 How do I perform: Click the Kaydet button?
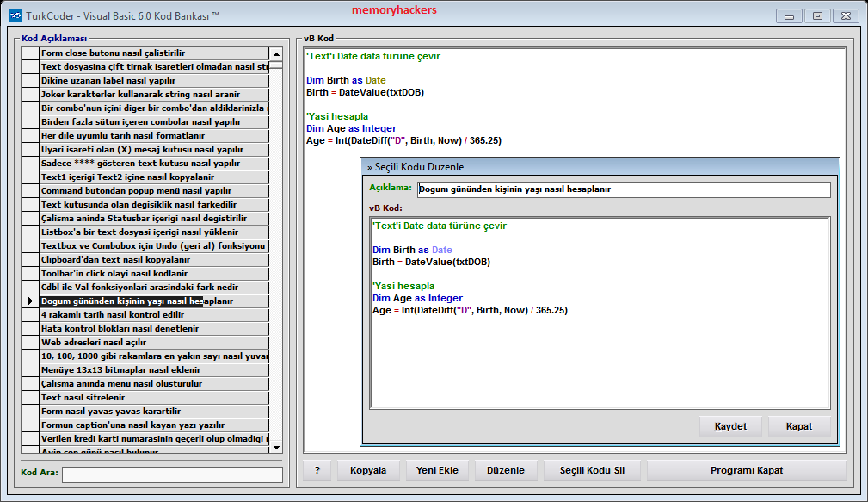pos(730,426)
